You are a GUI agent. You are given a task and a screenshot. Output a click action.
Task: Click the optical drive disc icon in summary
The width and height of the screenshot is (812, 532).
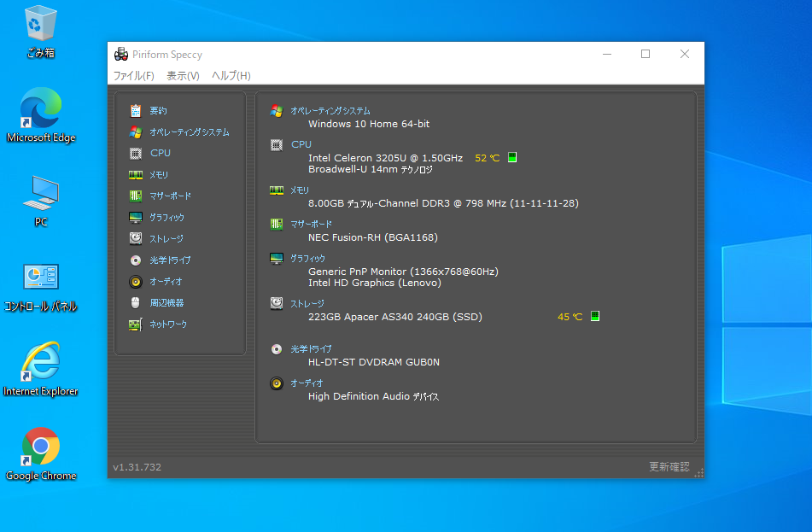pyautogui.click(x=277, y=349)
